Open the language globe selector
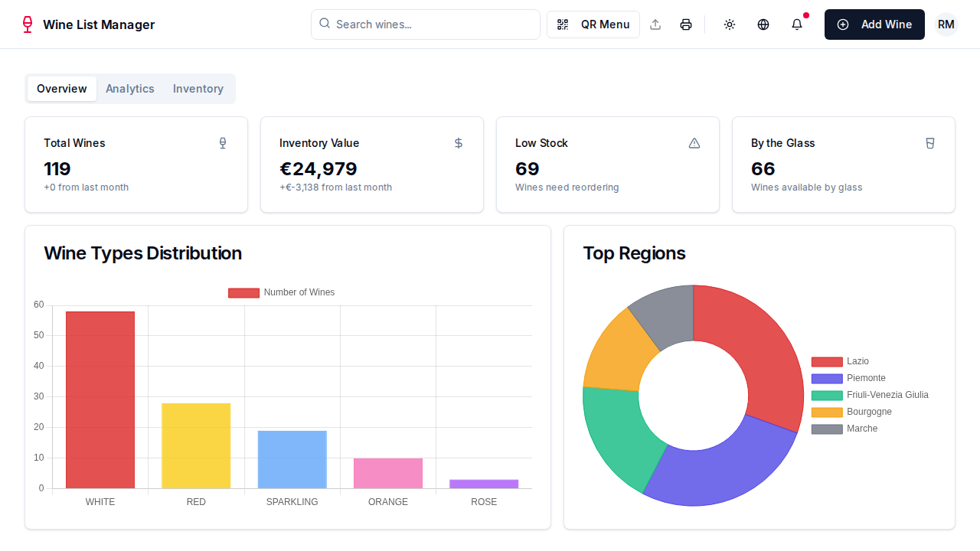The image size is (980, 551). point(763,24)
